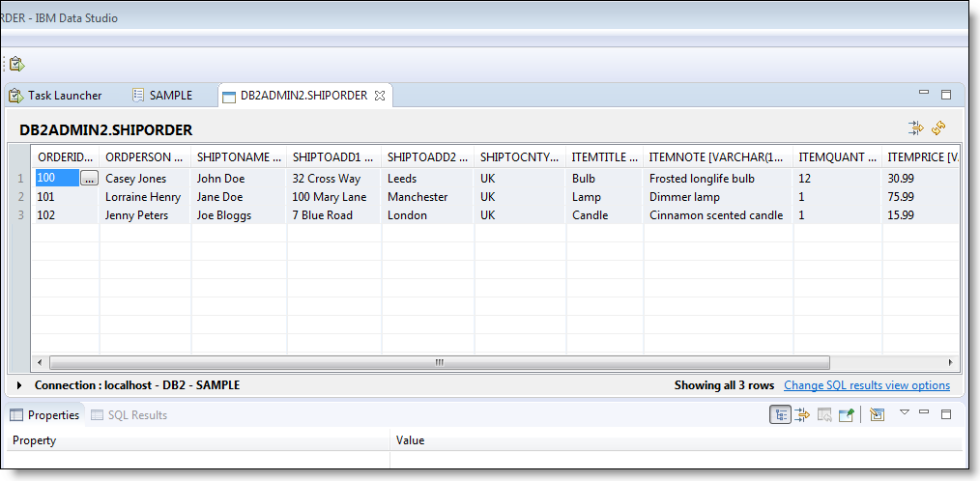Toggle Show Categories in the Properties view
Viewport: 980px width, 481px height.
pyautogui.click(x=780, y=414)
